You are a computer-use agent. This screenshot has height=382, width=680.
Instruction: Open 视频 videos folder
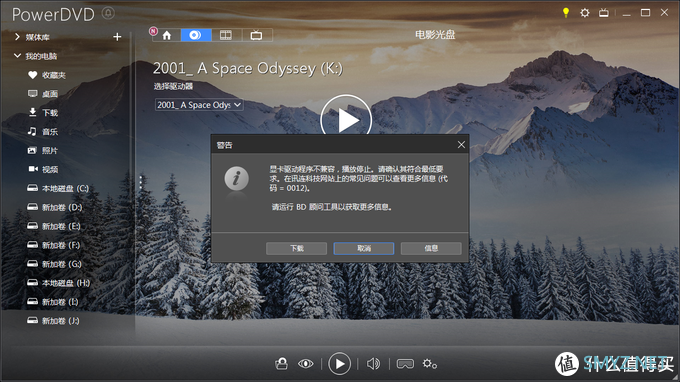click(x=43, y=170)
